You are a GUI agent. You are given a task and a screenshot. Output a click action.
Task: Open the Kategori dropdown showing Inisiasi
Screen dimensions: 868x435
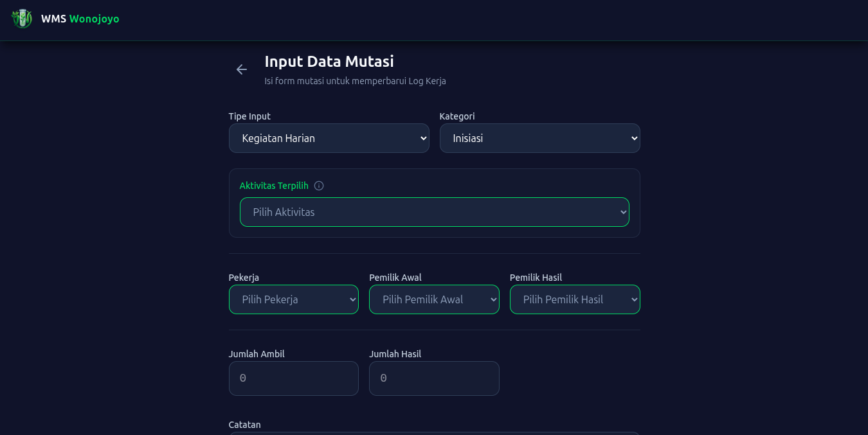(539, 138)
